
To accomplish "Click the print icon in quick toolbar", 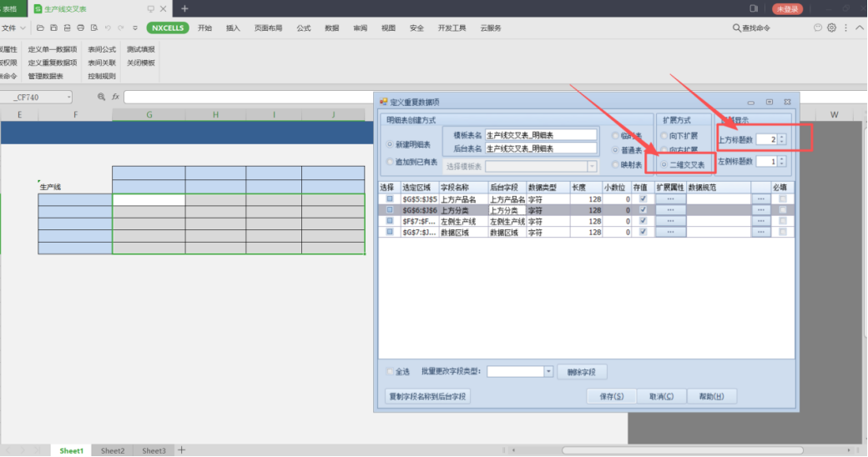I will (80, 28).
